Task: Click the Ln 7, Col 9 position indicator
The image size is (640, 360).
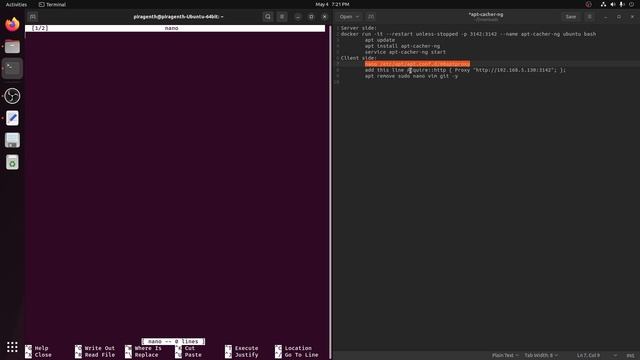Action: [x=588, y=356]
